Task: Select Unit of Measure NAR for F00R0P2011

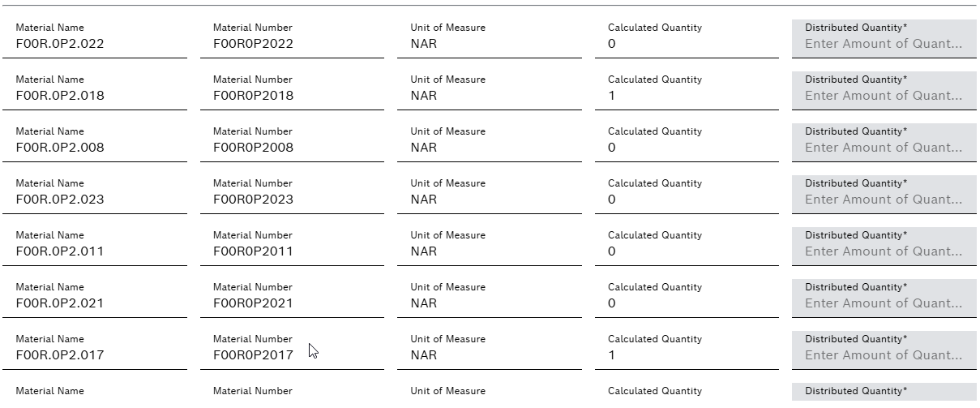Action: click(x=424, y=251)
